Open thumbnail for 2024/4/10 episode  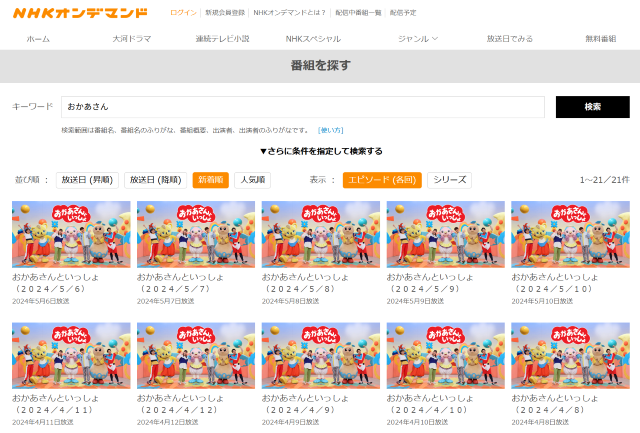pyautogui.click(x=446, y=356)
